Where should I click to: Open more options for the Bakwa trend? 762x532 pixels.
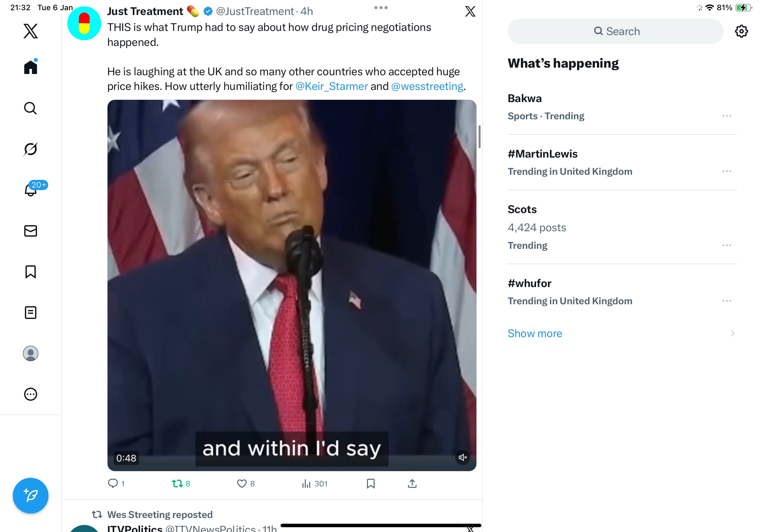tap(727, 116)
